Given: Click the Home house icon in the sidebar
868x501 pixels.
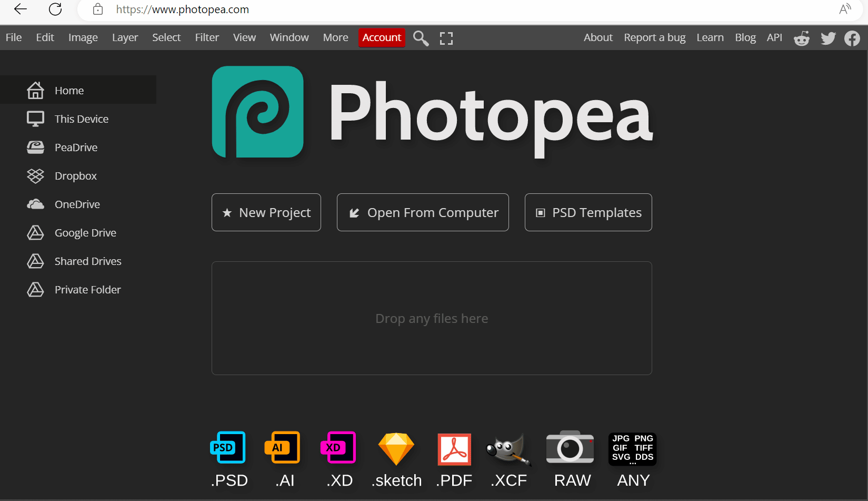Looking at the screenshot, I should 35,90.
